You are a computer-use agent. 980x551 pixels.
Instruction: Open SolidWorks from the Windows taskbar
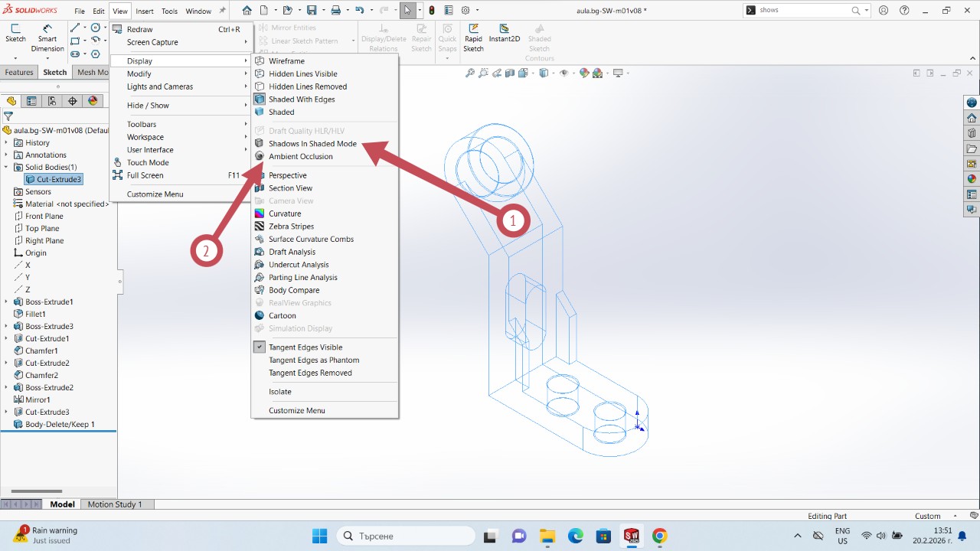pos(631,536)
